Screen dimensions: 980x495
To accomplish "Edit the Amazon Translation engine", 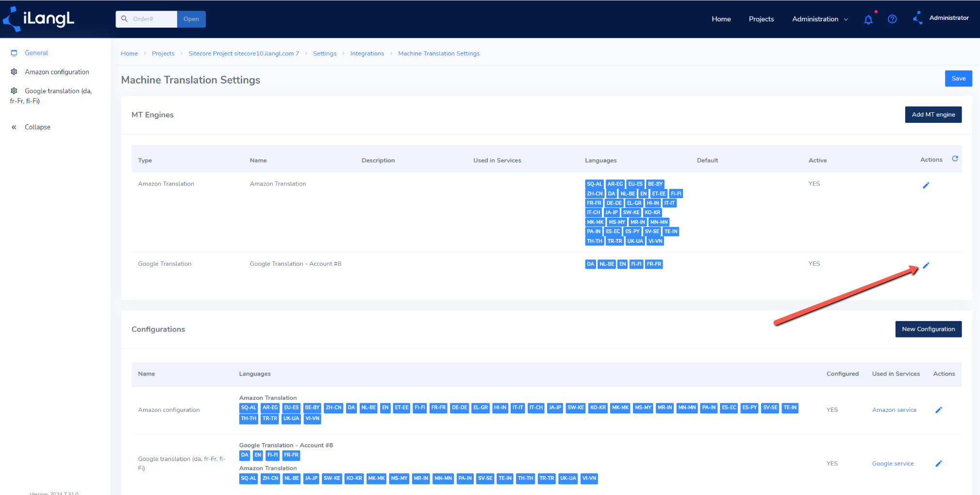I will click(x=926, y=185).
